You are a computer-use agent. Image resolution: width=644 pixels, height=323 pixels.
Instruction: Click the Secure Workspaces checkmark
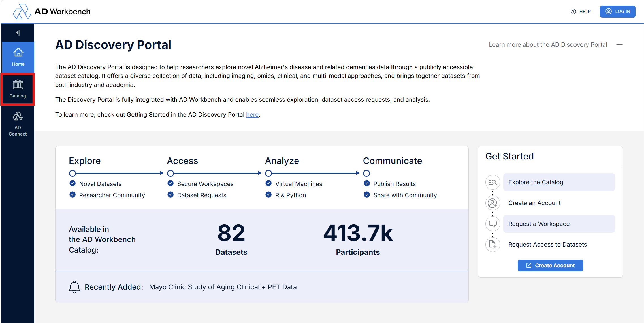tap(170, 183)
